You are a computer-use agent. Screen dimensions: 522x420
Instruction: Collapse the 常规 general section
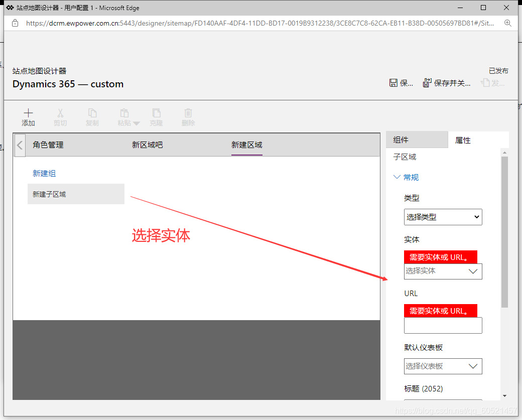pos(406,178)
